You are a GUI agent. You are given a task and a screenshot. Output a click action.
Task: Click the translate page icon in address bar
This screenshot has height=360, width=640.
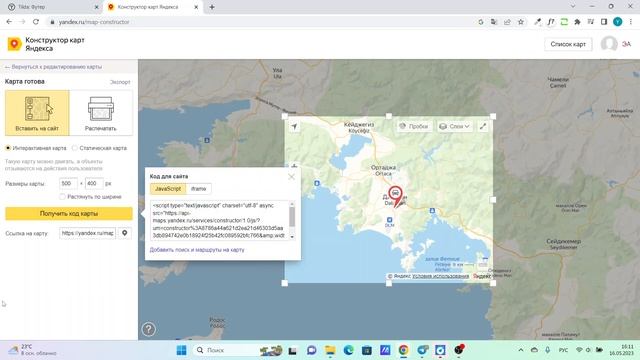[x=494, y=22]
